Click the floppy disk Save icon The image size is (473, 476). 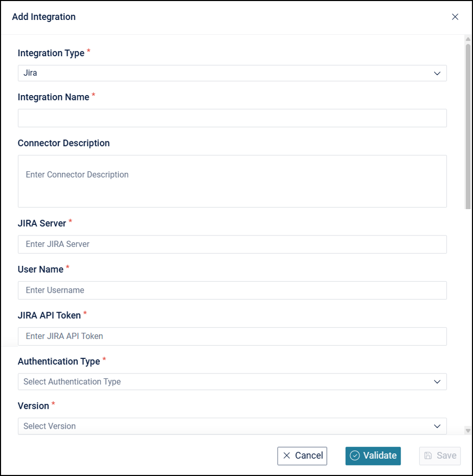428,456
